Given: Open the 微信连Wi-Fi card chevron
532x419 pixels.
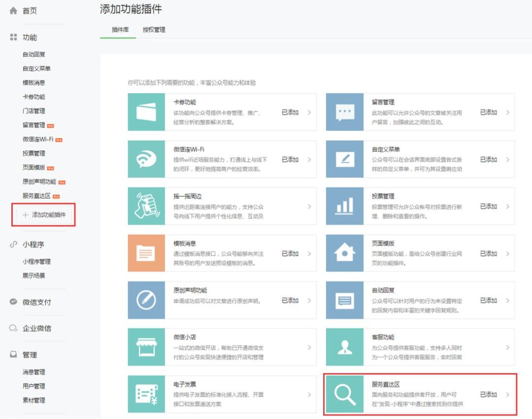Looking at the screenshot, I should pyautogui.click(x=309, y=159).
